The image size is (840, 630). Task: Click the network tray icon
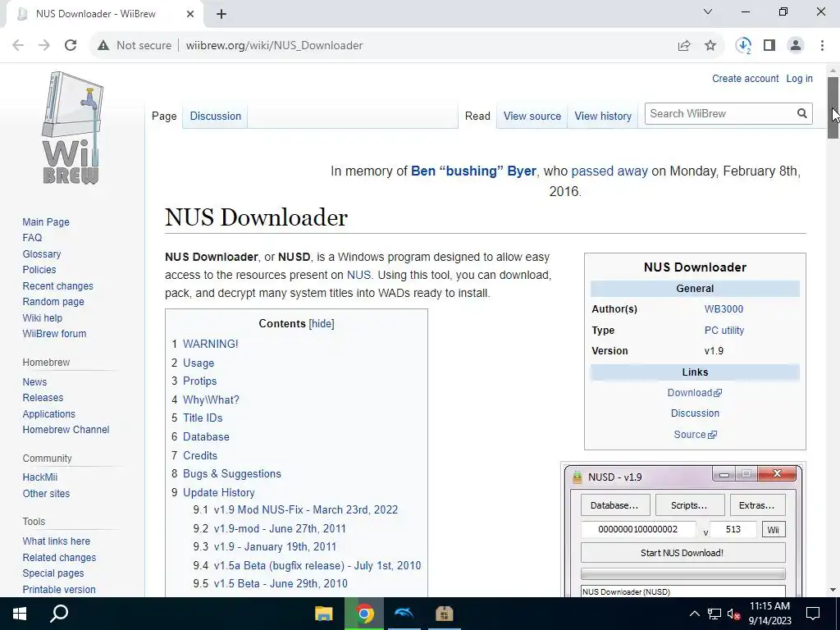coord(714,614)
